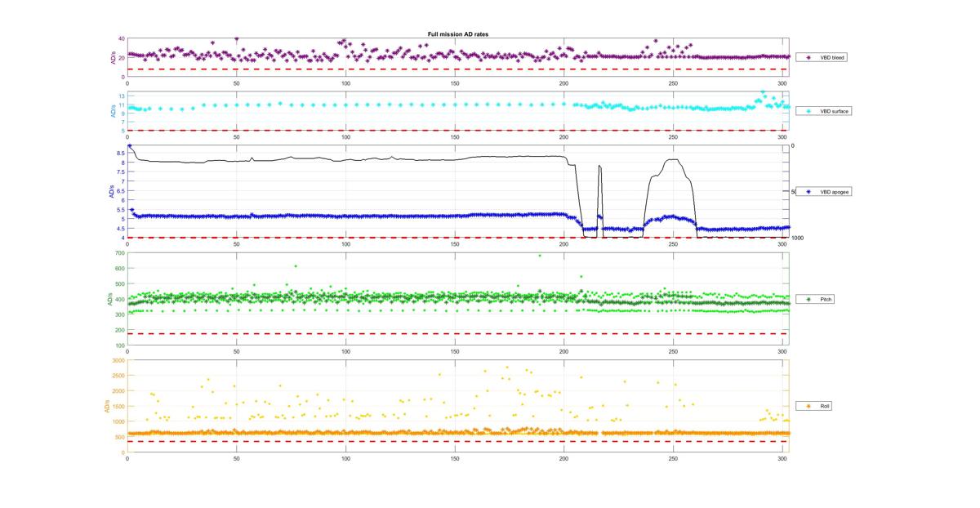
Task: Click the cyan star marker in VBD surface legend
Action: pos(808,110)
